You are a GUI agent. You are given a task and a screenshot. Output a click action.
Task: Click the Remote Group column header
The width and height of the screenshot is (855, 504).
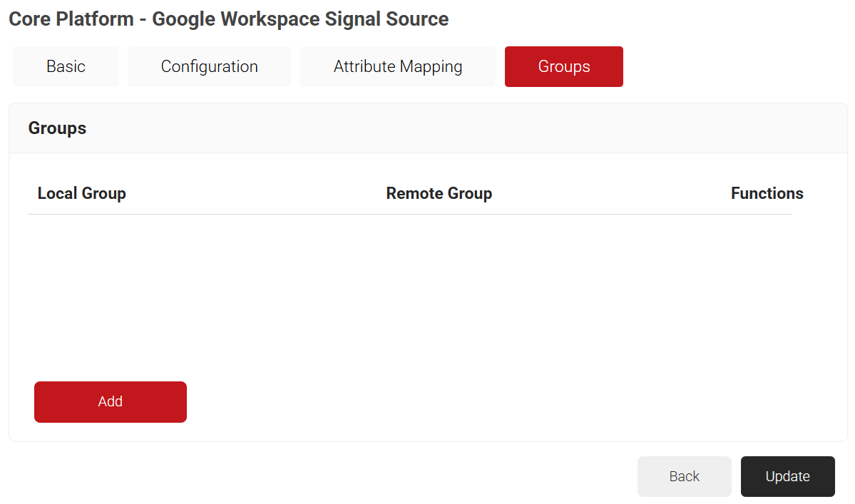[x=439, y=193]
